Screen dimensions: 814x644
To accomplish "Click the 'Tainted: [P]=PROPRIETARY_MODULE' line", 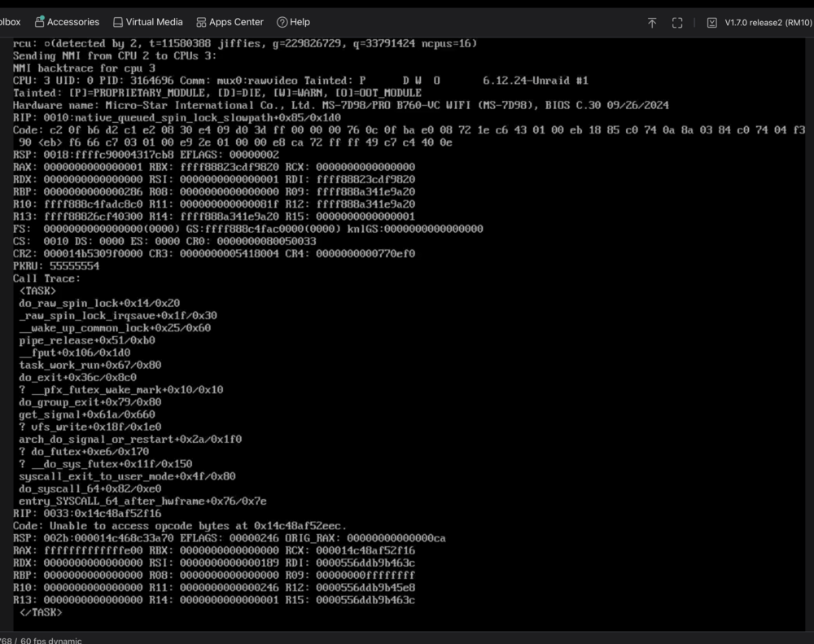I will [x=217, y=93].
